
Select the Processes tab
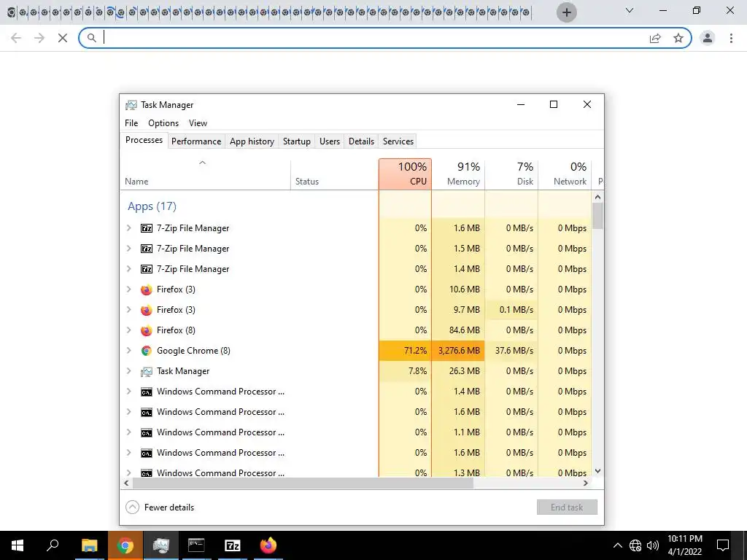pos(144,140)
